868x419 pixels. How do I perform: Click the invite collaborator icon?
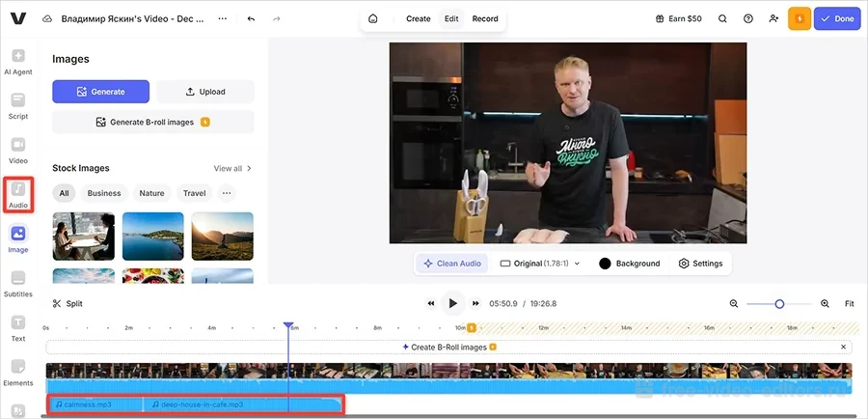click(773, 19)
